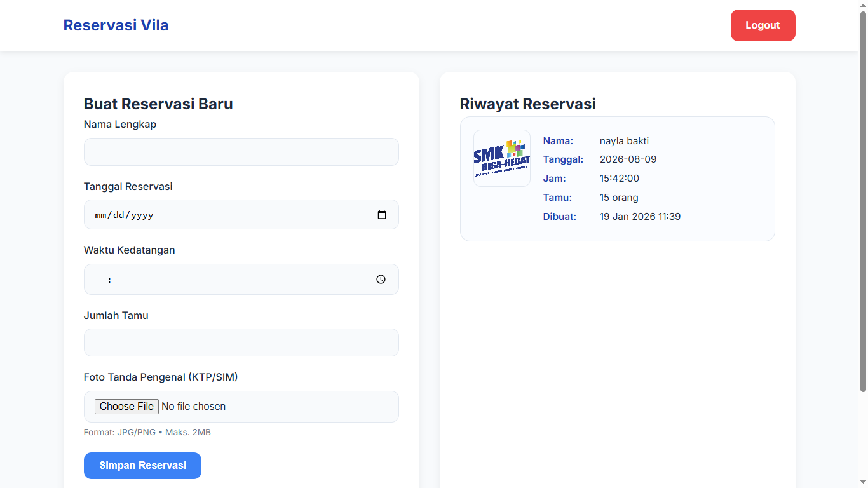Open the clock picker icon in time field
The width and height of the screenshot is (868, 488).
pos(381,279)
